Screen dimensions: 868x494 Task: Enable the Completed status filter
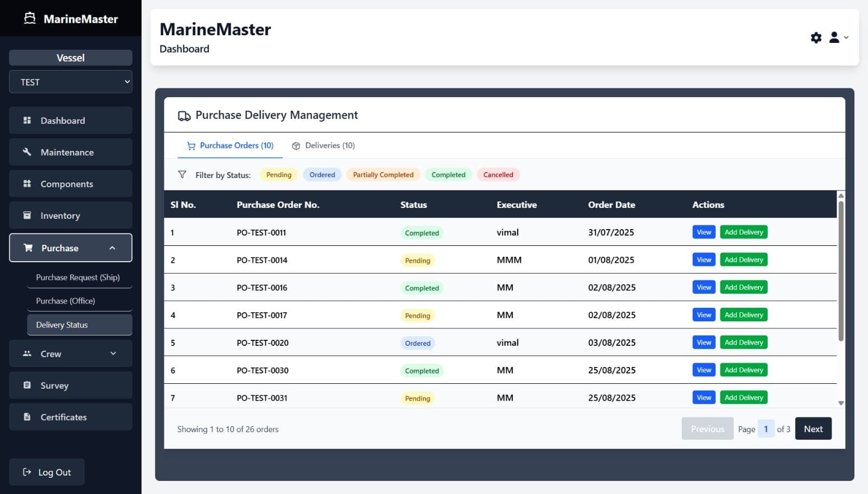448,174
